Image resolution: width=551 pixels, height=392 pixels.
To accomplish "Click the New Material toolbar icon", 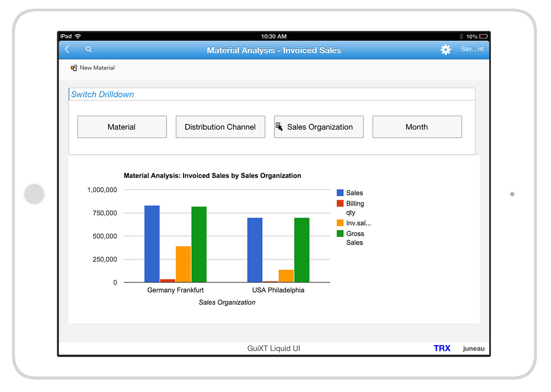I will point(74,68).
